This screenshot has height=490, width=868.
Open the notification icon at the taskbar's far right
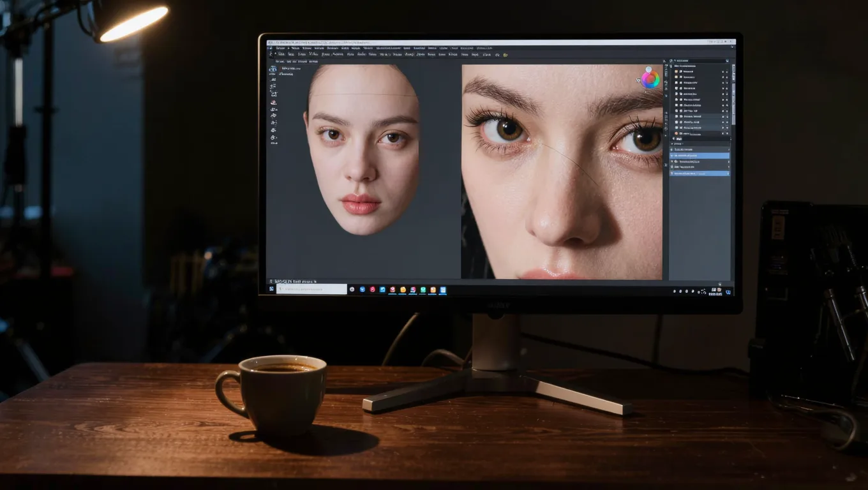pyautogui.click(x=728, y=292)
